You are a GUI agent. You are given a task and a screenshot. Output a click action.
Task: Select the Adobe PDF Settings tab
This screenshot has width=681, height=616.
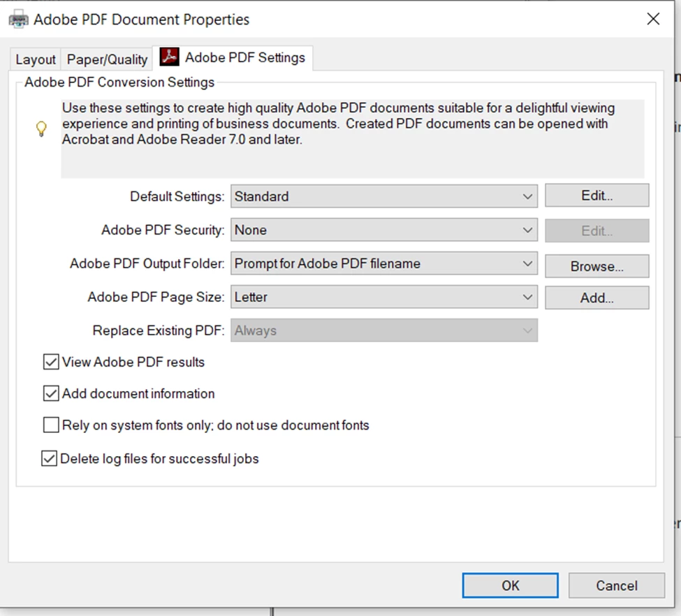233,57
